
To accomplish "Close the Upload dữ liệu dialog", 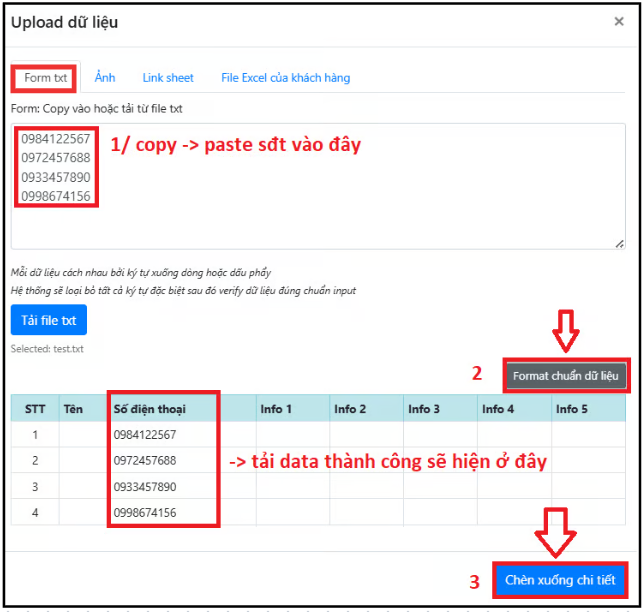I will coord(618,22).
